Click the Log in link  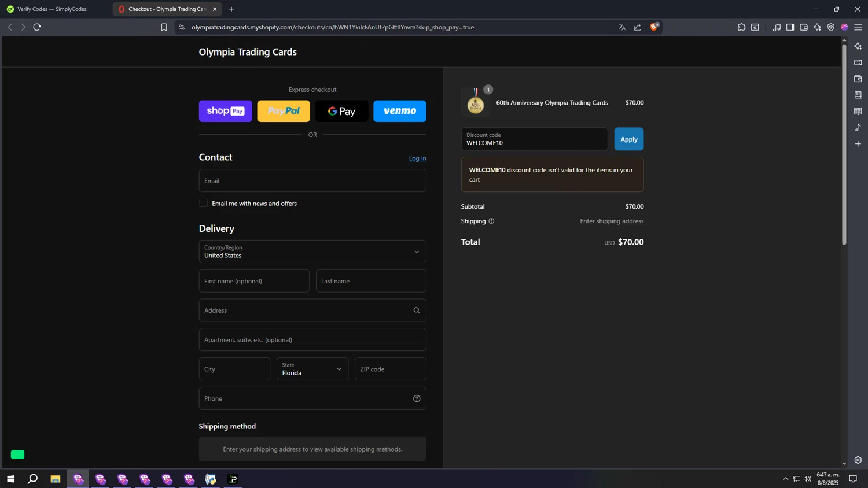click(x=417, y=158)
